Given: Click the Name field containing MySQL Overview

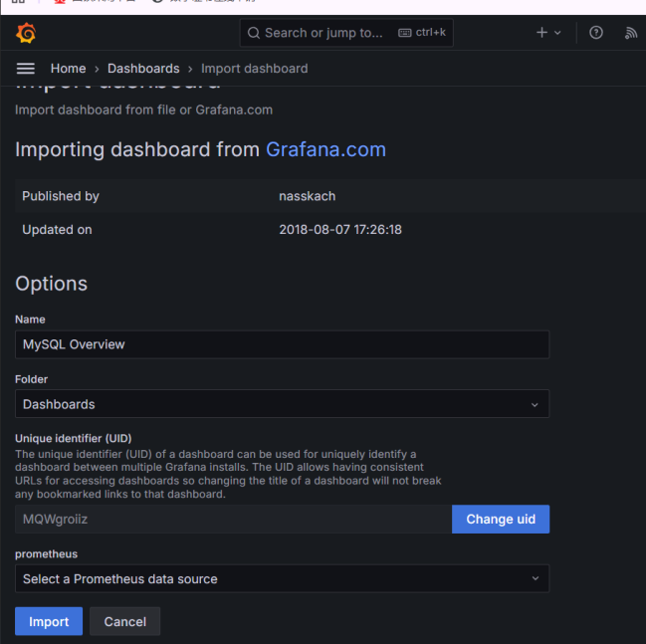Looking at the screenshot, I should click(283, 344).
